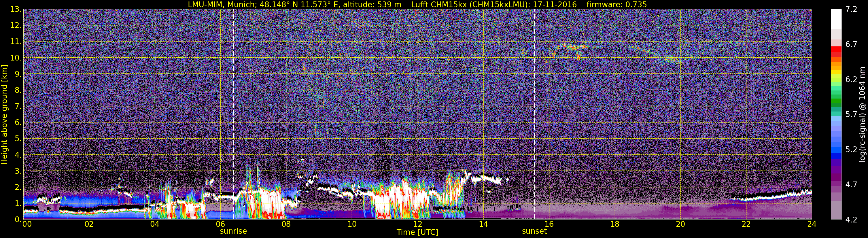
Task: Click the '10.' height axis tick label
Action: pyautogui.click(x=16, y=58)
